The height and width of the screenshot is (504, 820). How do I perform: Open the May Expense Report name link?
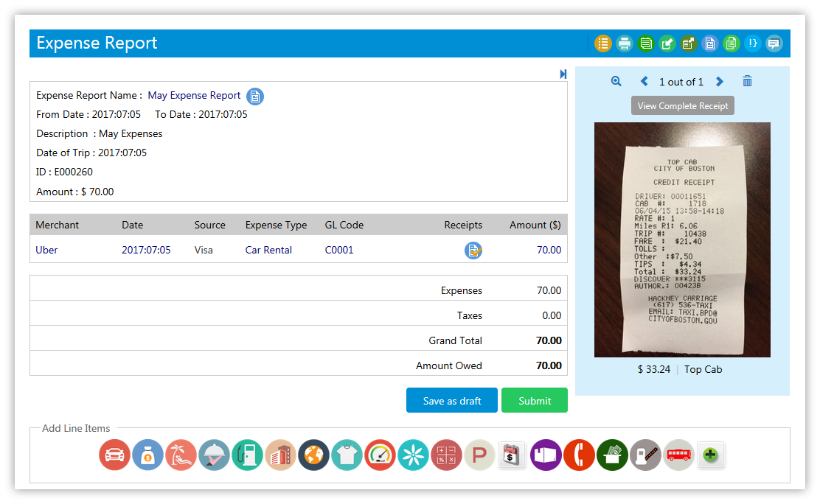[x=194, y=95]
